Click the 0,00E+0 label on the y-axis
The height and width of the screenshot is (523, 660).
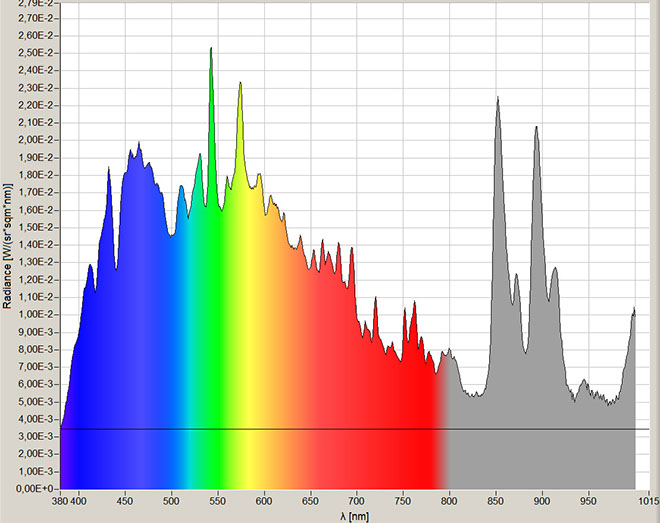pyautogui.click(x=38, y=488)
